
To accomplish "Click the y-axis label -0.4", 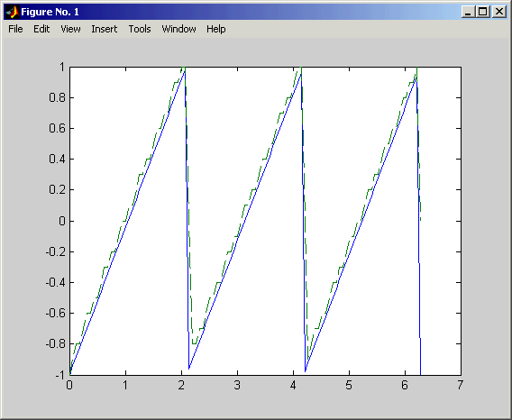I will (x=55, y=282).
